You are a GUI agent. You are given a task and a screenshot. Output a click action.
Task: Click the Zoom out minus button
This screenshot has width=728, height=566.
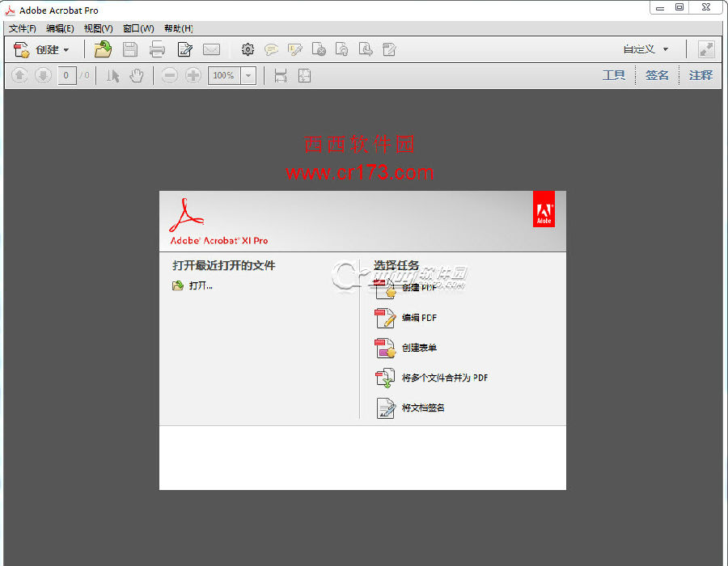point(170,75)
